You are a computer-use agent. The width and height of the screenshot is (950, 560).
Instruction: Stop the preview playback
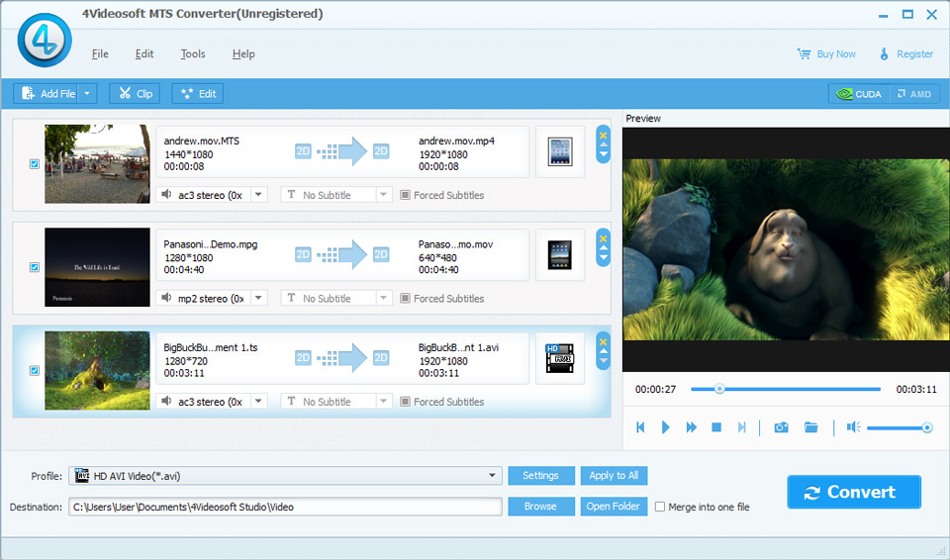click(x=716, y=427)
